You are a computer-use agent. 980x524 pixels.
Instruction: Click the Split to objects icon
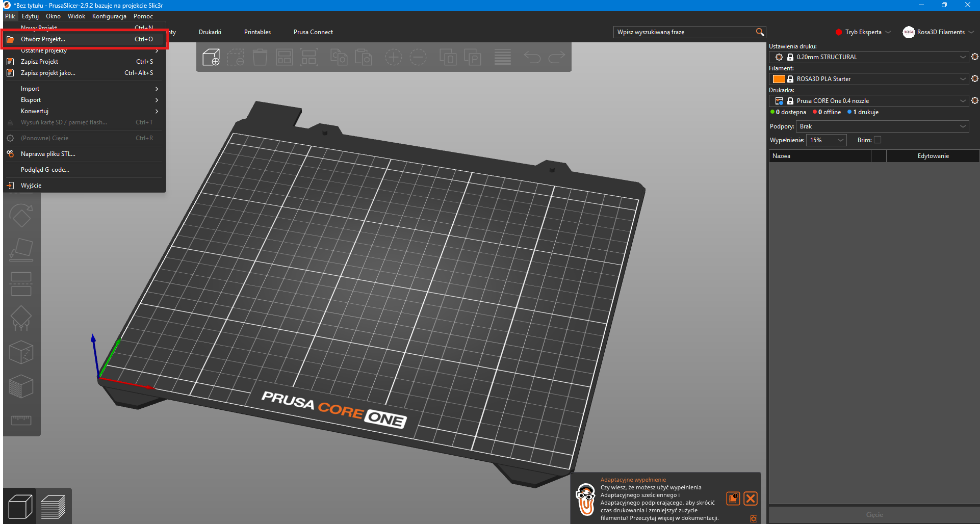point(448,57)
